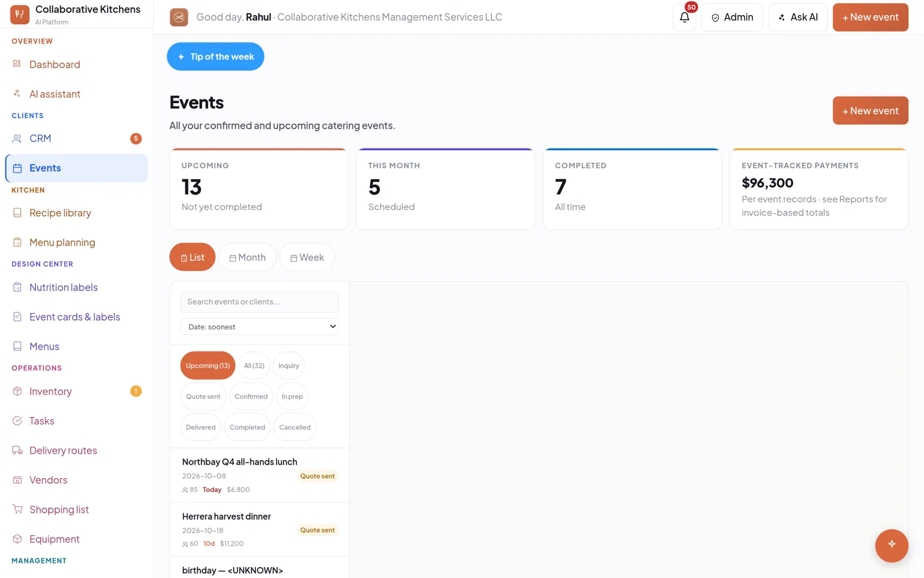Filter events by In prep chip
924x578 pixels.
point(292,397)
